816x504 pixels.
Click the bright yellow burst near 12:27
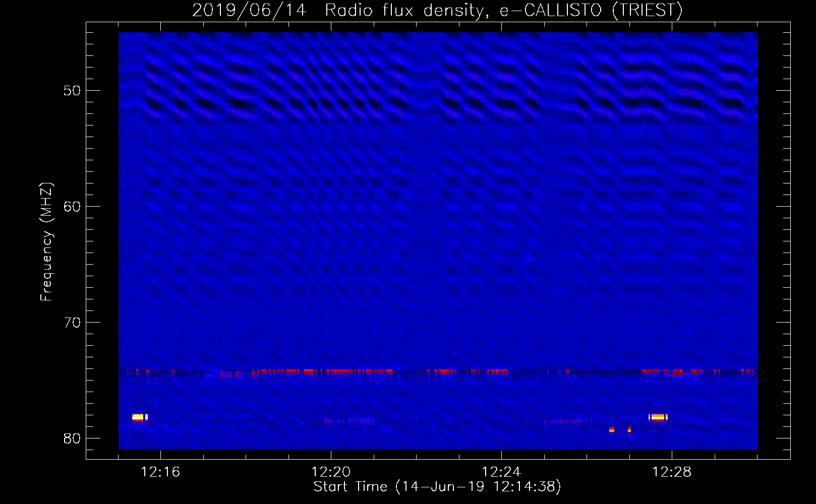[658, 417]
